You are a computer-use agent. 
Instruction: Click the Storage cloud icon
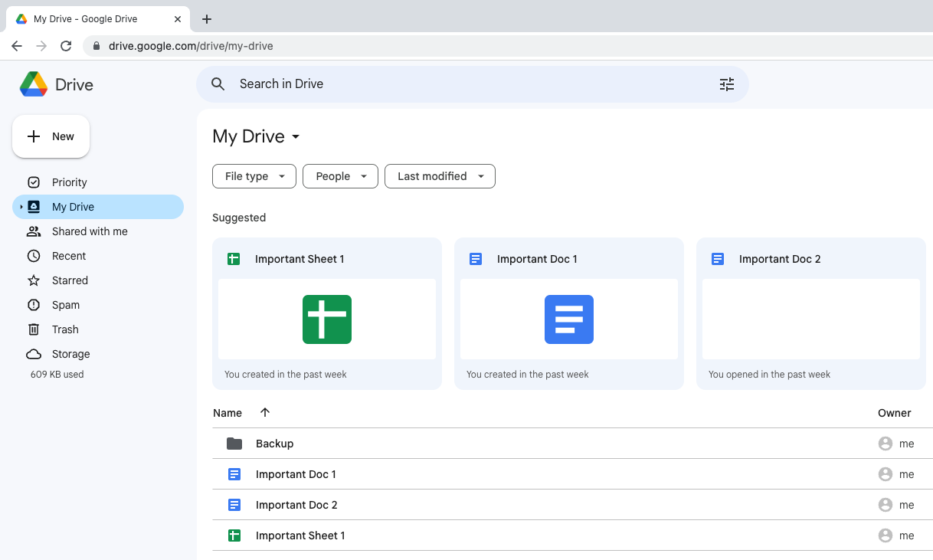tap(34, 354)
